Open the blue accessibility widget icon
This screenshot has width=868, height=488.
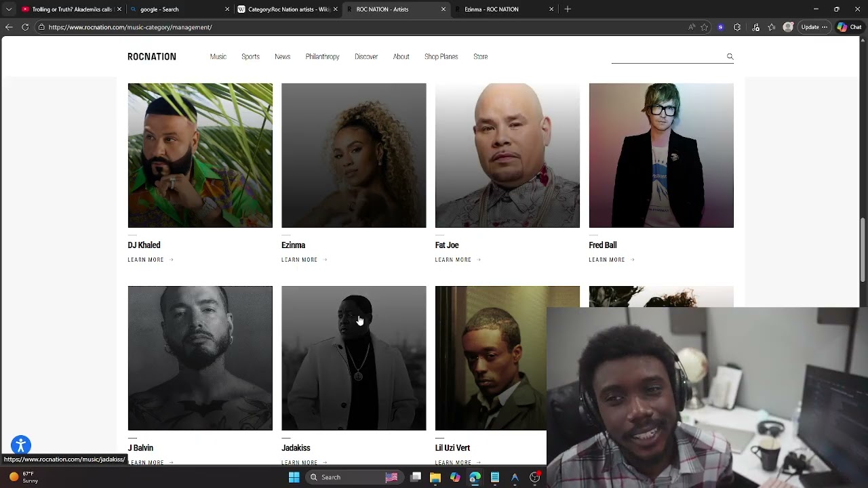[x=21, y=445]
